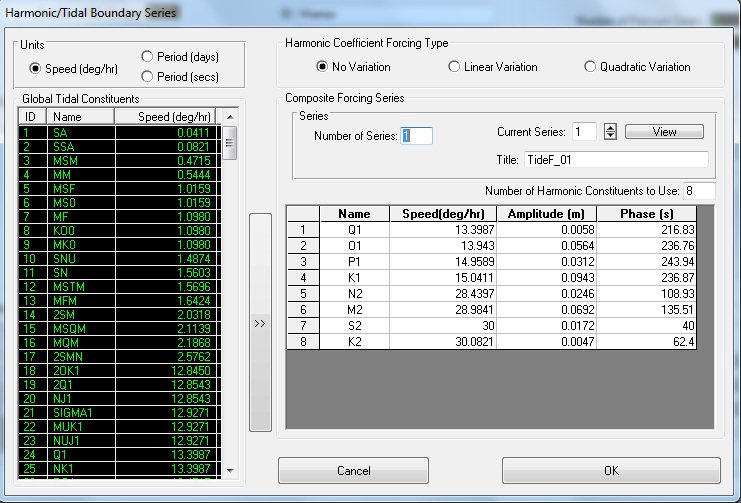Click row header 8 in forcing table
The height and width of the screenshot is (503, 741).
303,342
